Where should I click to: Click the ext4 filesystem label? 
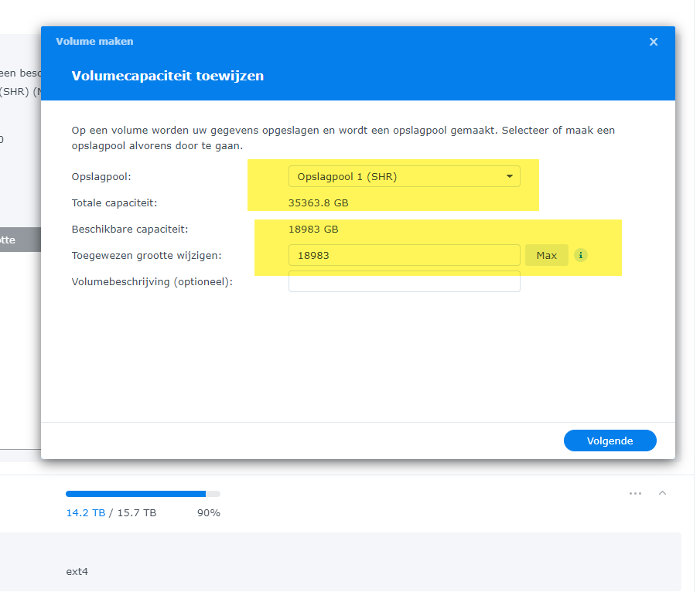pos(77,572)
